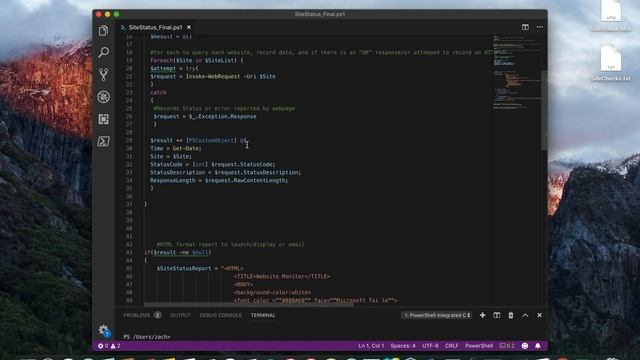The image size is (640, 360).
Task: Click 'Invoke-WebRequest' in the code
Action: (x=213, y=76)
